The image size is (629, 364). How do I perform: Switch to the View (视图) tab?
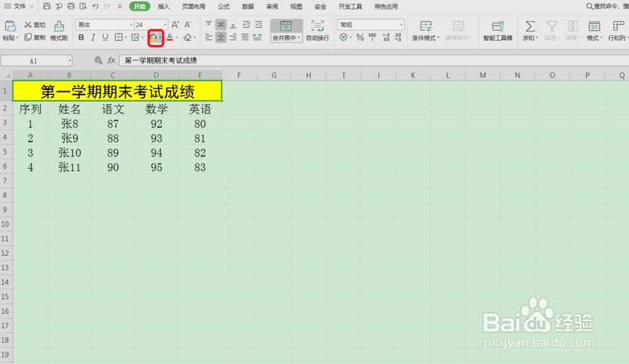[x=296, y=6]
